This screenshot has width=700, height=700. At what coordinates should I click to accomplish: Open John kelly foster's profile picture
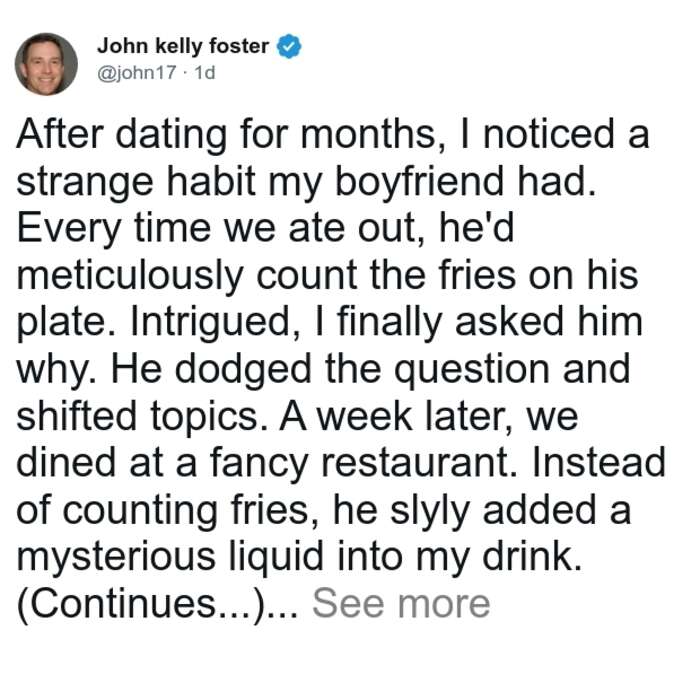(x=46, y=64)
